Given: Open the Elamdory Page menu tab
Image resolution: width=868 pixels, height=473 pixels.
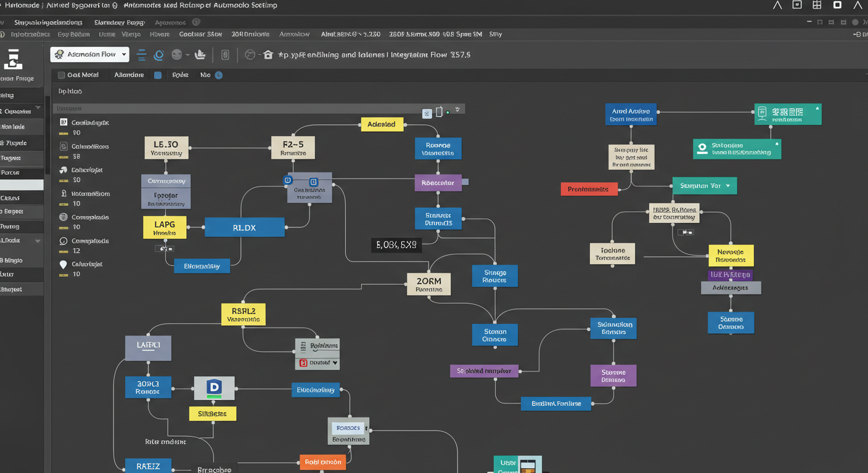Looking at the screenshot, I should 120,22.
